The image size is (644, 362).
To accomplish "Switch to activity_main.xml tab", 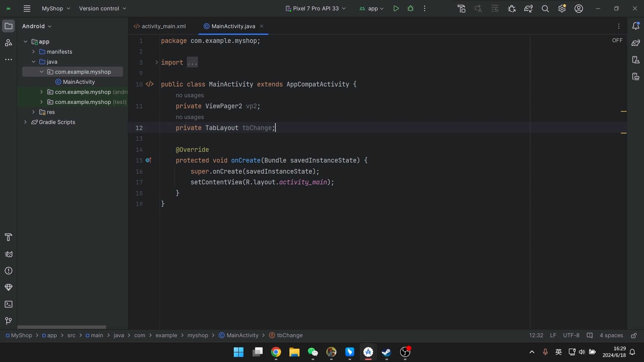I will click(160, 26).
